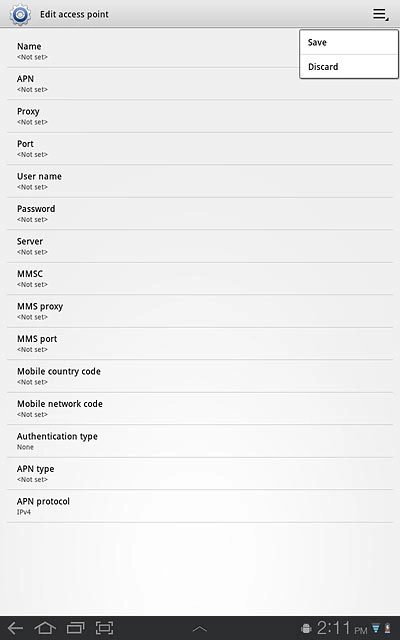The height and width of the screenshot is (640, 400).
Task: Edit the APN field
Action: [x=200, y=84]
